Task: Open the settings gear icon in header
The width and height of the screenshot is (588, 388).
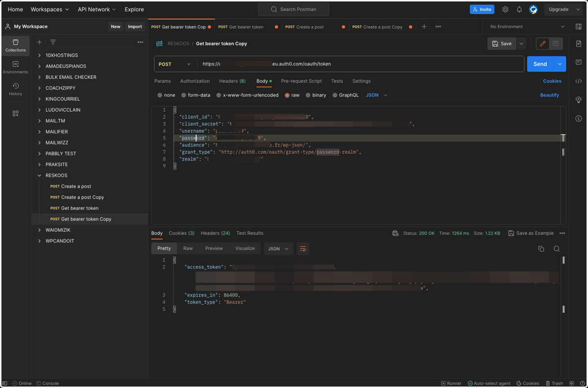Action: (x=505, y=9)
